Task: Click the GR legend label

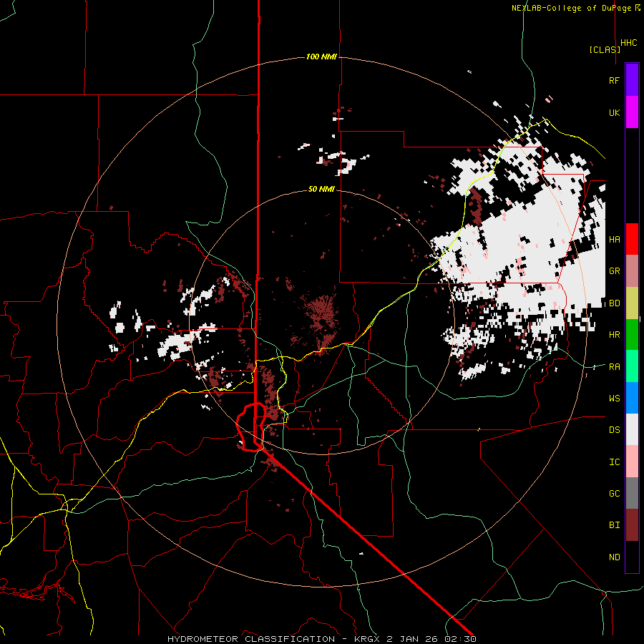Action: click(x=614, y=271)
